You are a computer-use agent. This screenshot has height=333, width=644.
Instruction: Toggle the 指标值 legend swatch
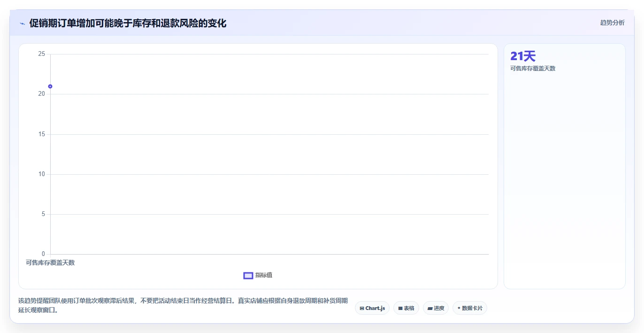pos(248,275)
